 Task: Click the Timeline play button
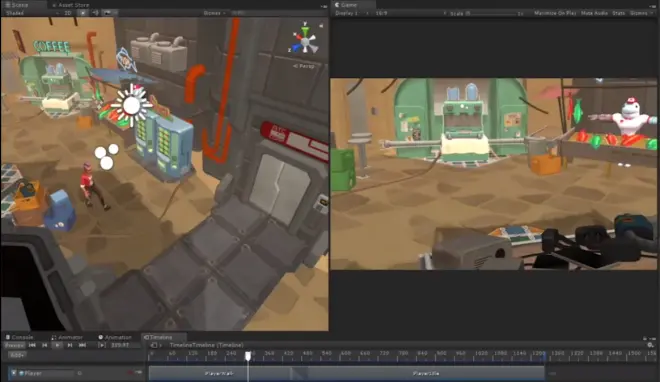point(57,345)
